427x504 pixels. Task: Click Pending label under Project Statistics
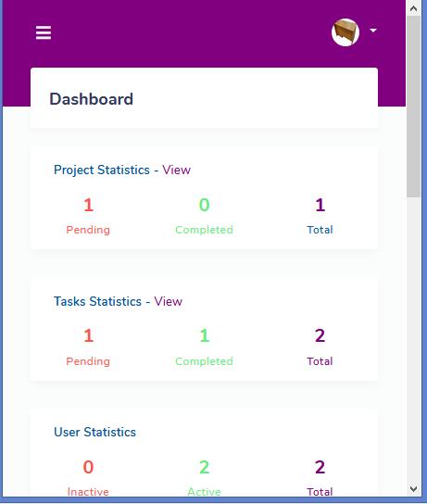[x=88, y=230]
